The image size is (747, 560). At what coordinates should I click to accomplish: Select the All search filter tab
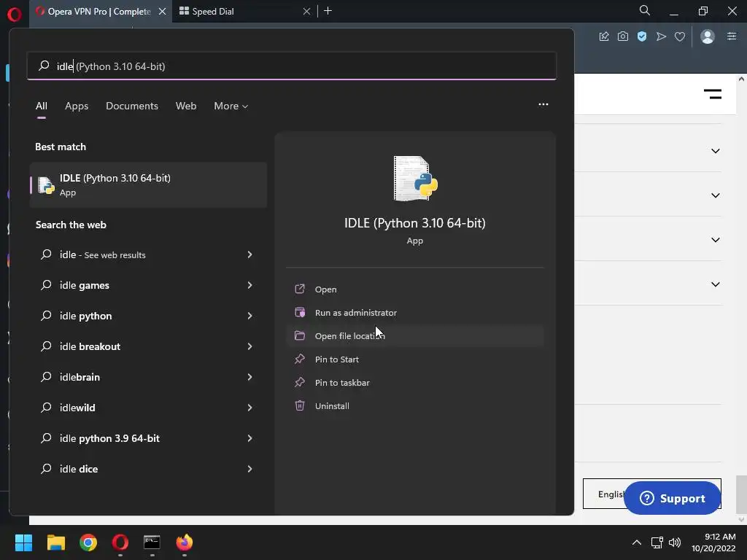(42, 106)
